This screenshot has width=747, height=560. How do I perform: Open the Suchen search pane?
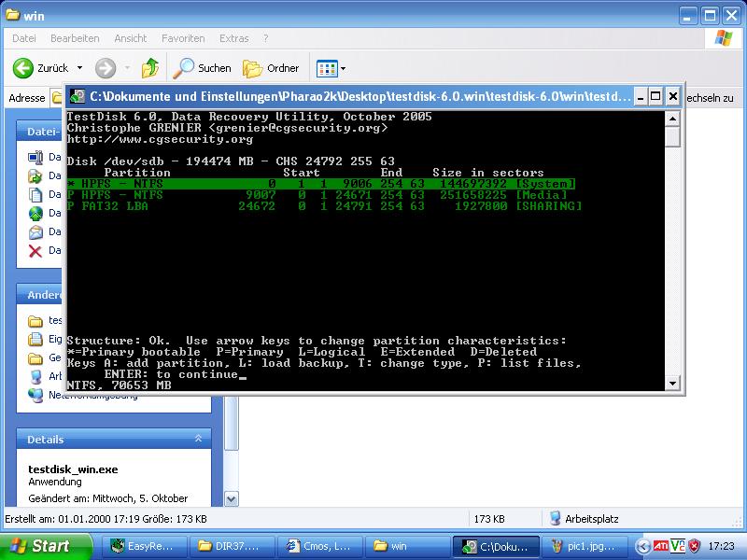[202, 68]
